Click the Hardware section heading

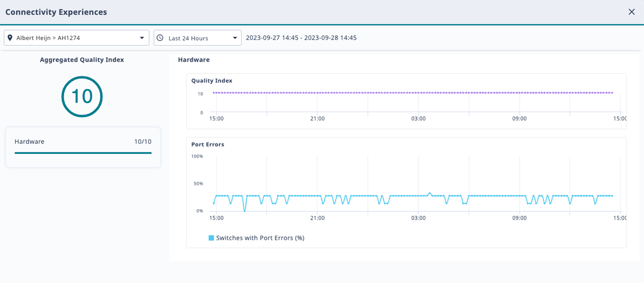click(193, 60)
